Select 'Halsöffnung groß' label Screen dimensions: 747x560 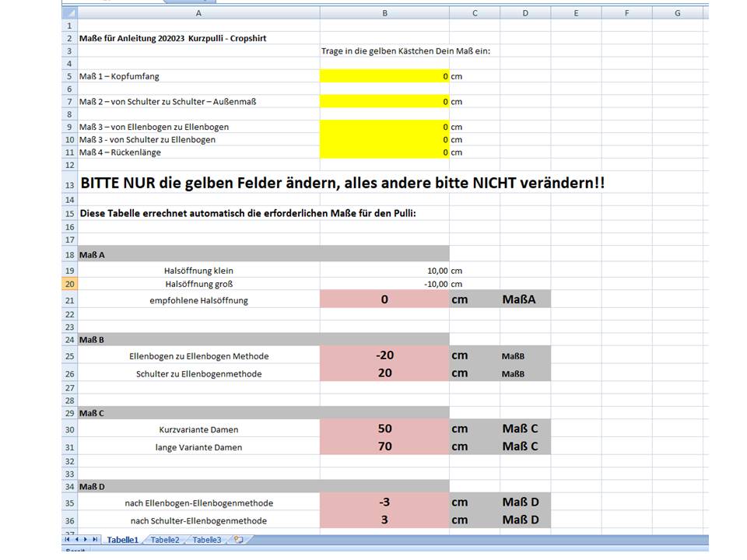(x=198, y=284)
